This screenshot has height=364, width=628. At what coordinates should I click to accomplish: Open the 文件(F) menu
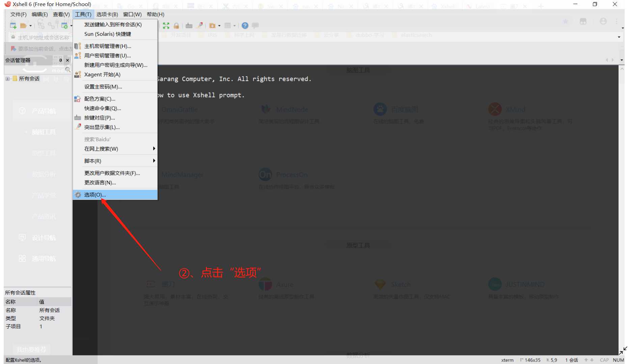pyautogui.click(x=18, y=15)
